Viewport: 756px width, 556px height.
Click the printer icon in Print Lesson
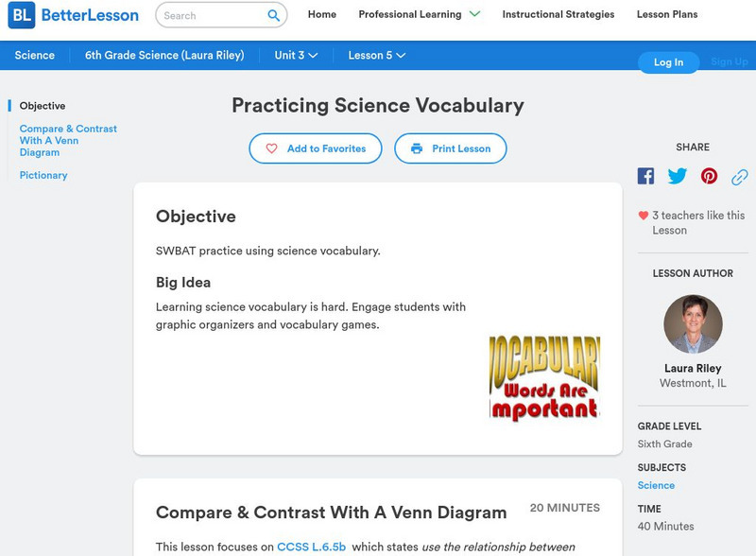pos(417,148)
